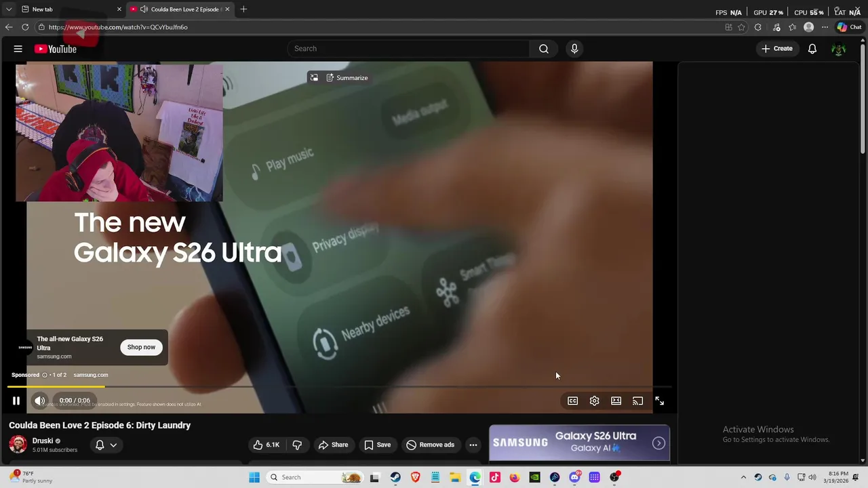Expand the subscription notification chevron
868x488 pixels.
tap(113, 445)
